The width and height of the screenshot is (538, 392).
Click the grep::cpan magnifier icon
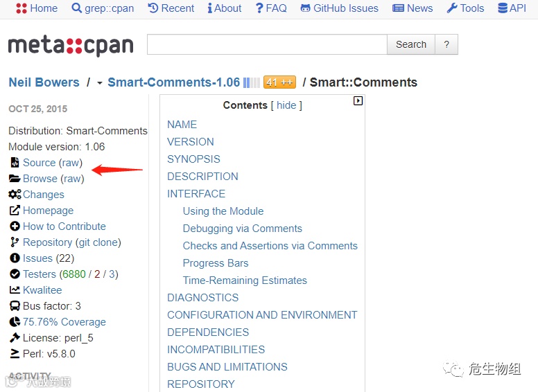coord(76,8)
